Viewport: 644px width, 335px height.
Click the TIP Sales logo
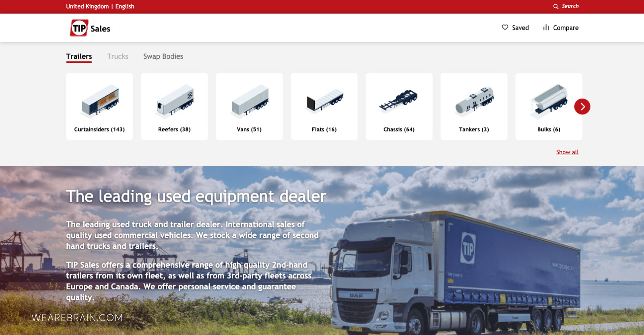coord(90,28)
